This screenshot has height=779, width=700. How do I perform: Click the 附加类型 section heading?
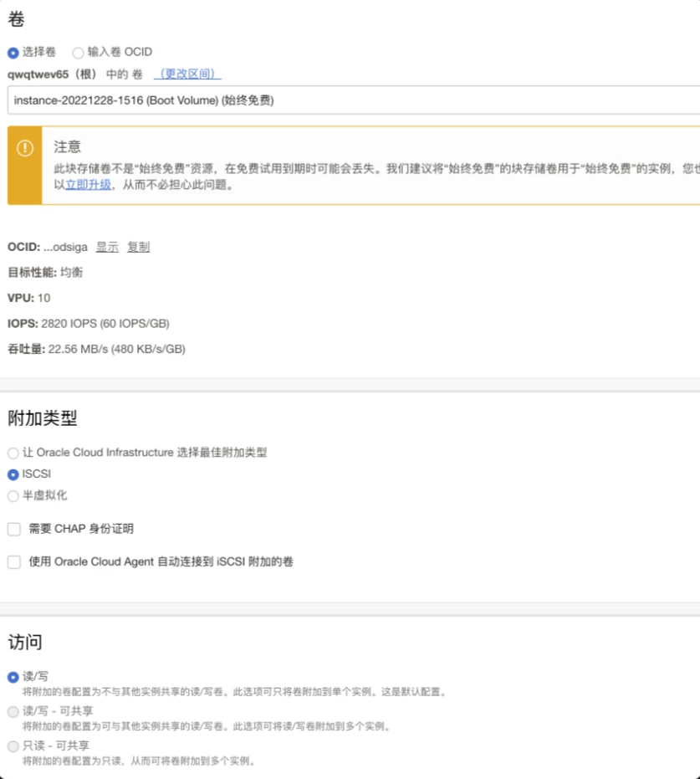(43, 418)
